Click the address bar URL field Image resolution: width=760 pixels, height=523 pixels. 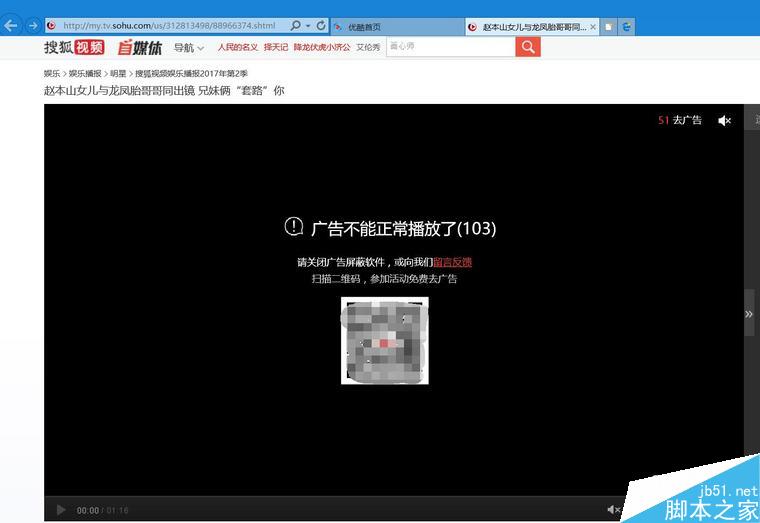point(169,26)
